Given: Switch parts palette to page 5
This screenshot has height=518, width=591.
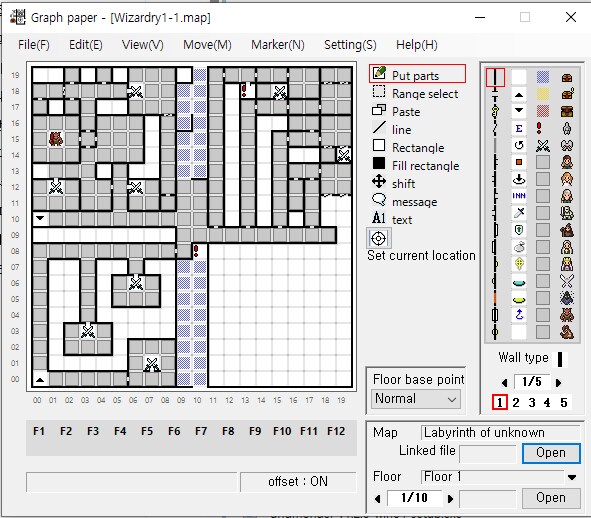Looking at the screenshot, I should (x=564, y=402).
